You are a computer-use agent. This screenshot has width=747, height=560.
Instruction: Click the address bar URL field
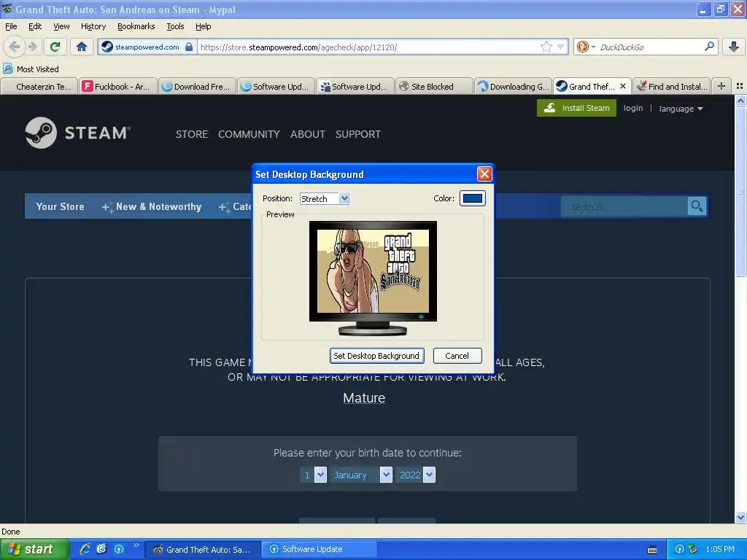[369, 47]
